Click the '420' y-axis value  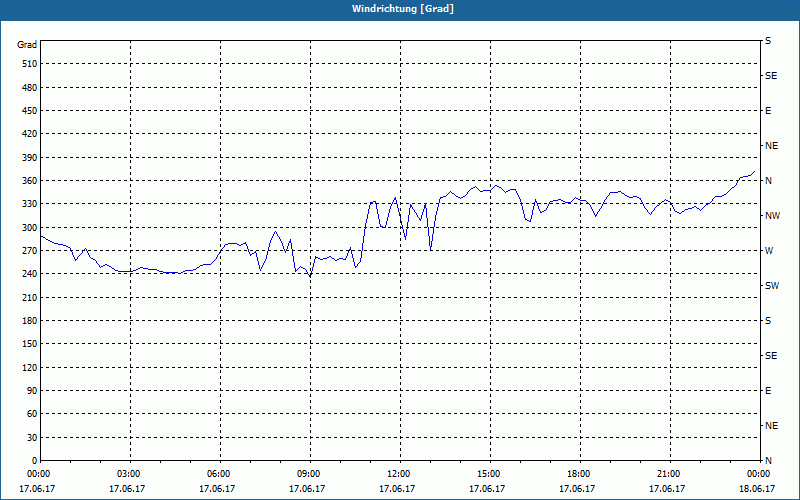pos(30,134)
